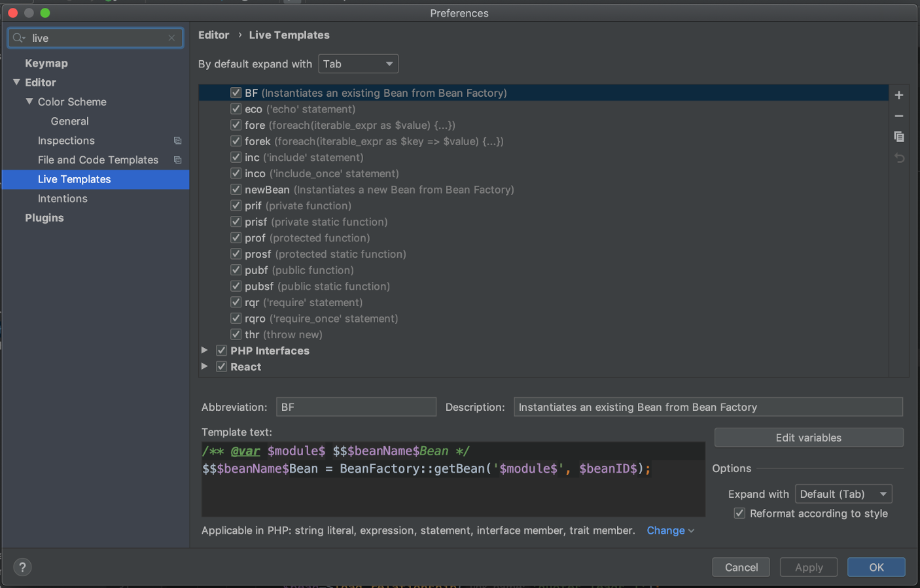Open the By default expand with dropdown
The image size is (920, 588).
[358, 64]
